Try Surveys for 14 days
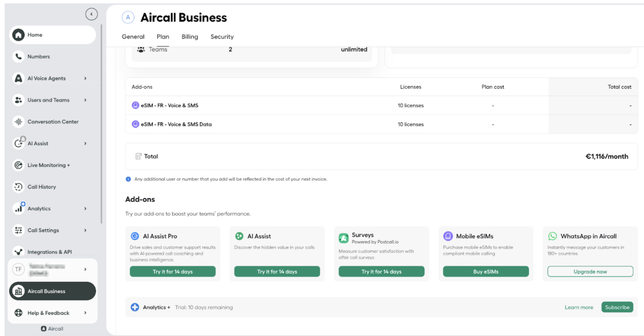This screenshot has width=644, height=336. pos(381,272)
